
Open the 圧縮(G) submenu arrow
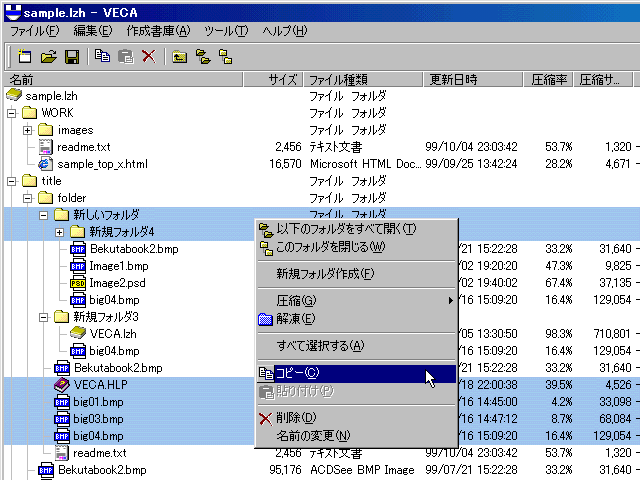450,301
